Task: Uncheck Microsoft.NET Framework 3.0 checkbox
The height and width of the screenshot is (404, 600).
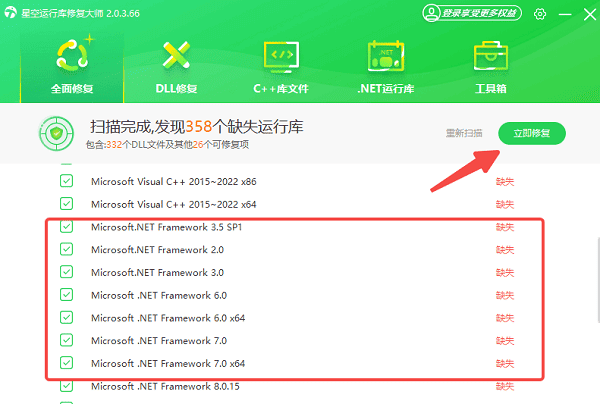Action: [67, 272]
